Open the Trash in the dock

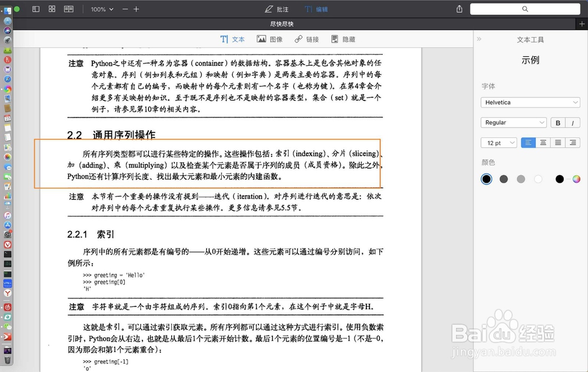click(8, 360)
